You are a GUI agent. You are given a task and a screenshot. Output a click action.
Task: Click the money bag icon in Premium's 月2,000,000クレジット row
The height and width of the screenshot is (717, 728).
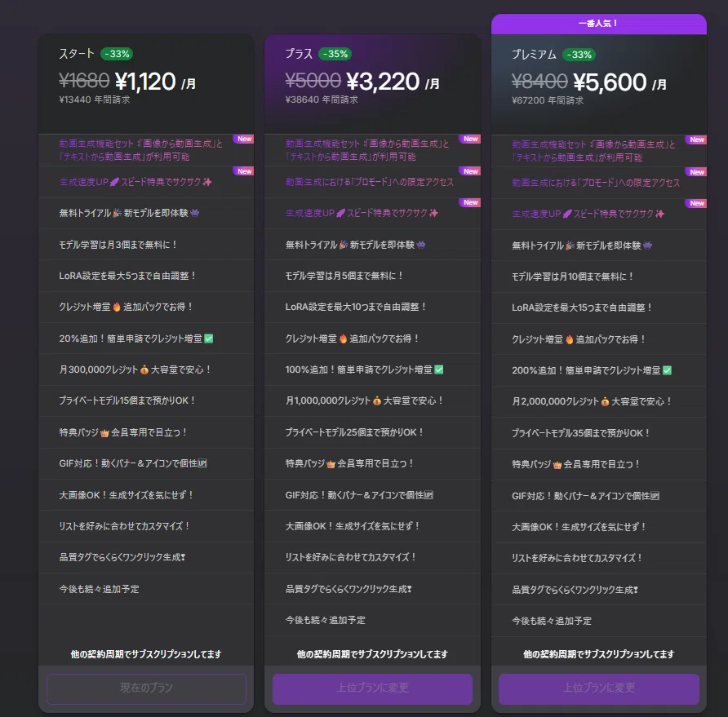point(605,401)
